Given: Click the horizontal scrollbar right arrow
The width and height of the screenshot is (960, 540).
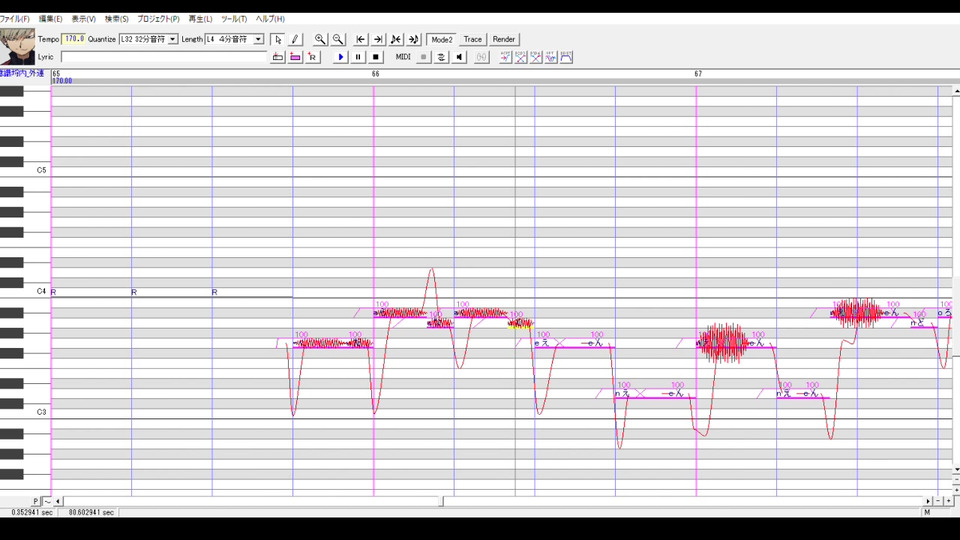Looking at the screenshot, I should coord(929,501).
